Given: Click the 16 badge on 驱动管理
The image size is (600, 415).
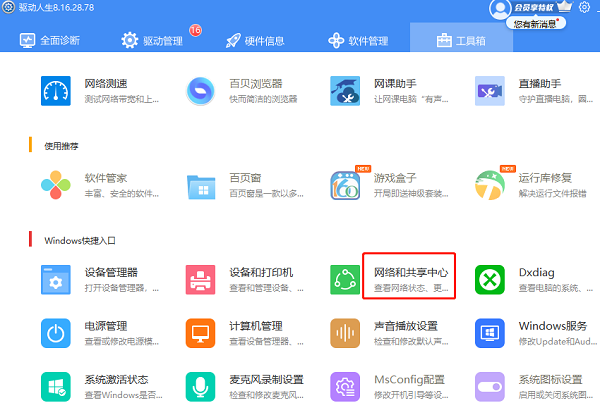Looking at the screenshot, I should click(x=196, y=30).
